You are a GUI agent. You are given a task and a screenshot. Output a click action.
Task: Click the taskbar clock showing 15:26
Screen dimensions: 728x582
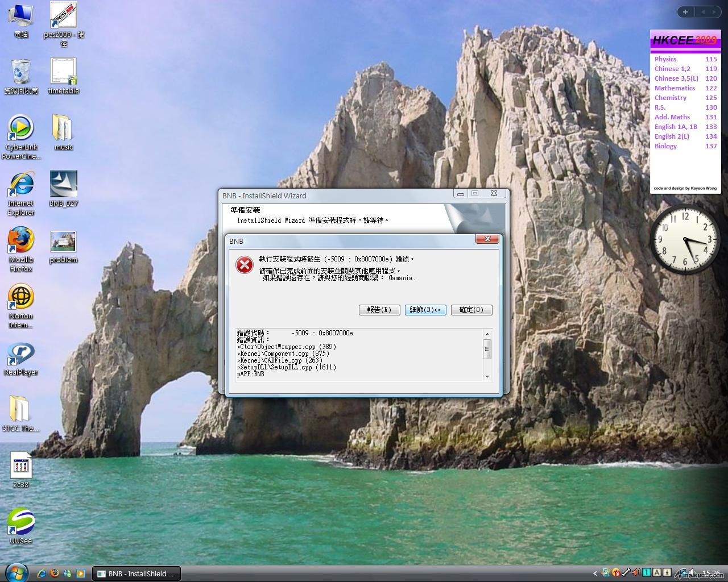(711, 573)
